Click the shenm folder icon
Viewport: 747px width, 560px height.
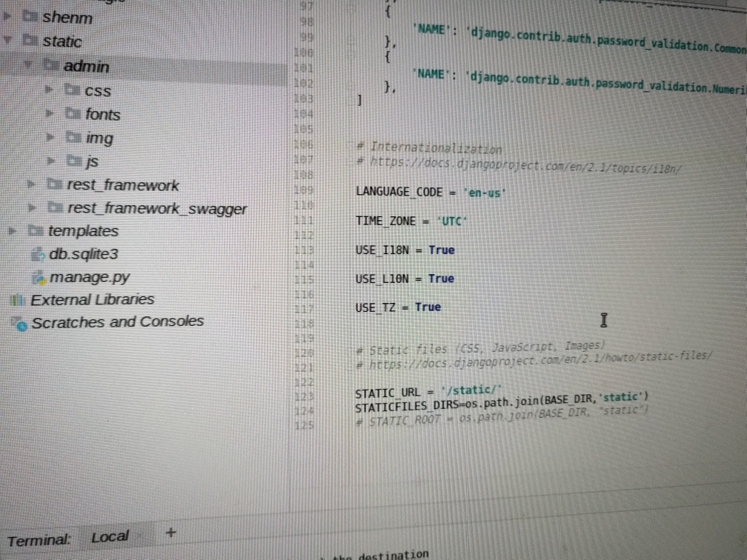30,16
